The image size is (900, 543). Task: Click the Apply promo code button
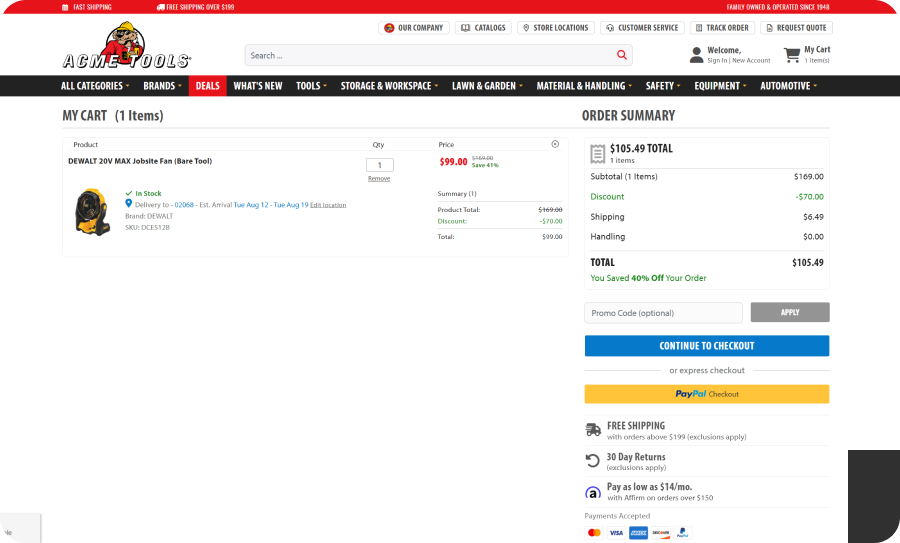tap(790, 312)
